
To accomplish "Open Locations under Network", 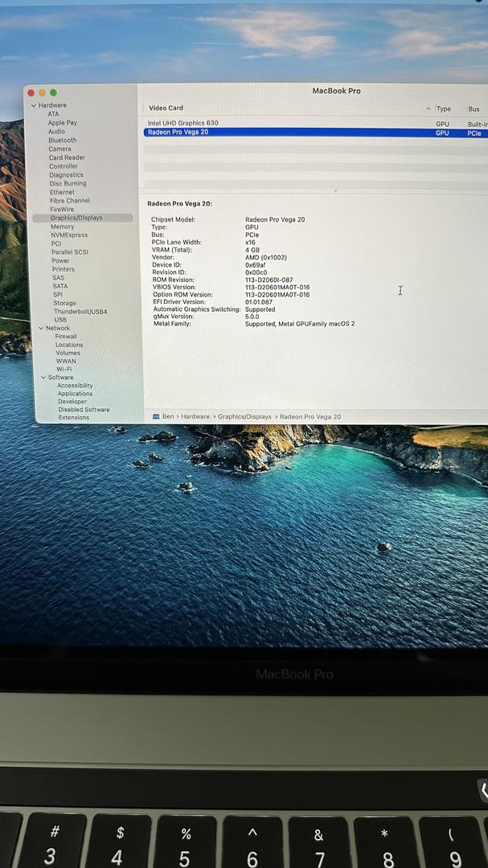I will (69, 345).
